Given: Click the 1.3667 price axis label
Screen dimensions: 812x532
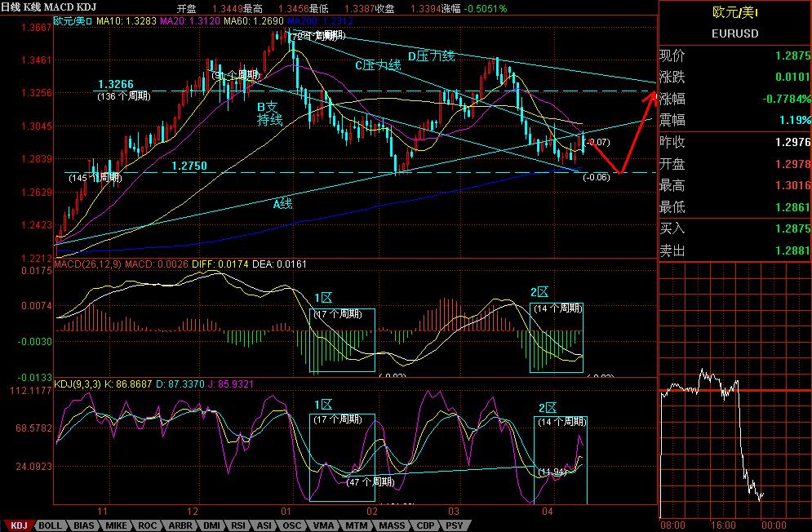Looking at the screenshot, I should click(x=36, y=28).
